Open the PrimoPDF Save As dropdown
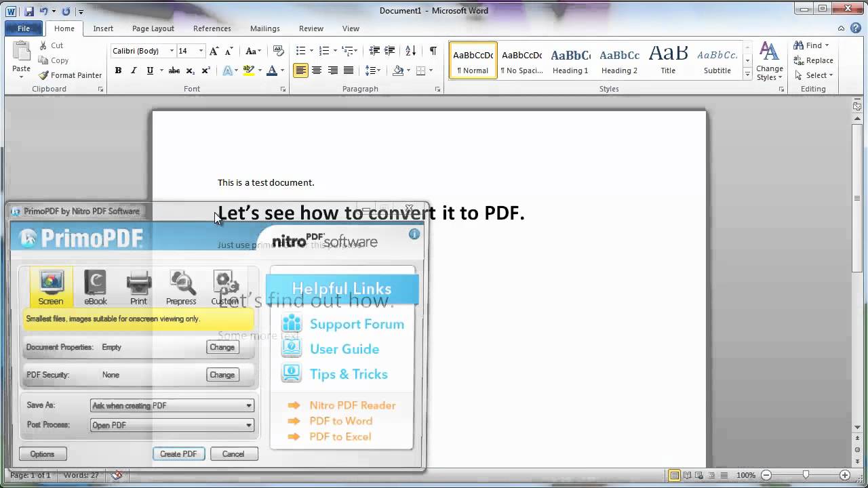 point(172,405)
